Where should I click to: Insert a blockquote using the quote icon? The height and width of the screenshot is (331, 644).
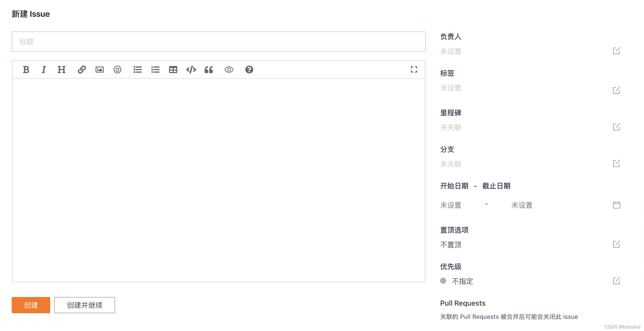tap(209, 70)
